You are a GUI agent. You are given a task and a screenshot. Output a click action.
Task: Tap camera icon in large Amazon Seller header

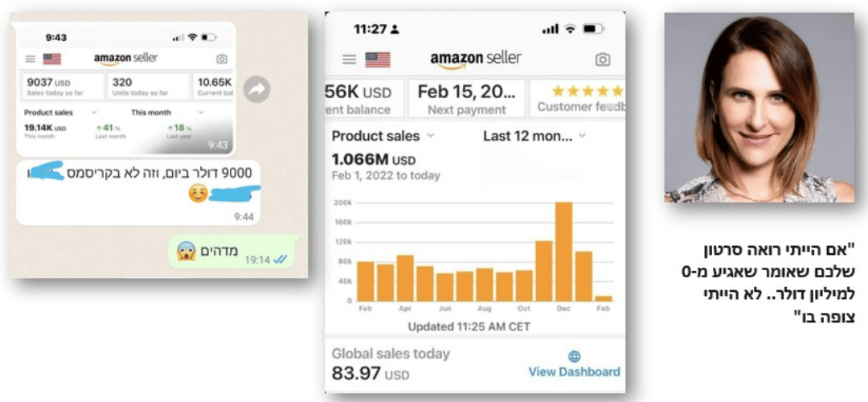pyautogui.click(x=602, y=59)
